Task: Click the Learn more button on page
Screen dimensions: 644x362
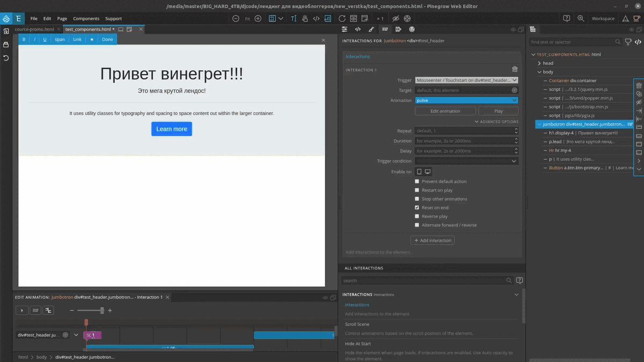Action: [172, 129]
